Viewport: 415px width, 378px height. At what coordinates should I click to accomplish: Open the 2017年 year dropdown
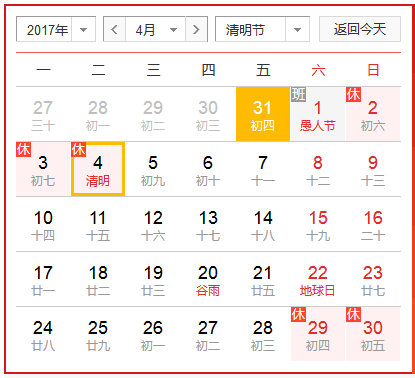(56, 29)
